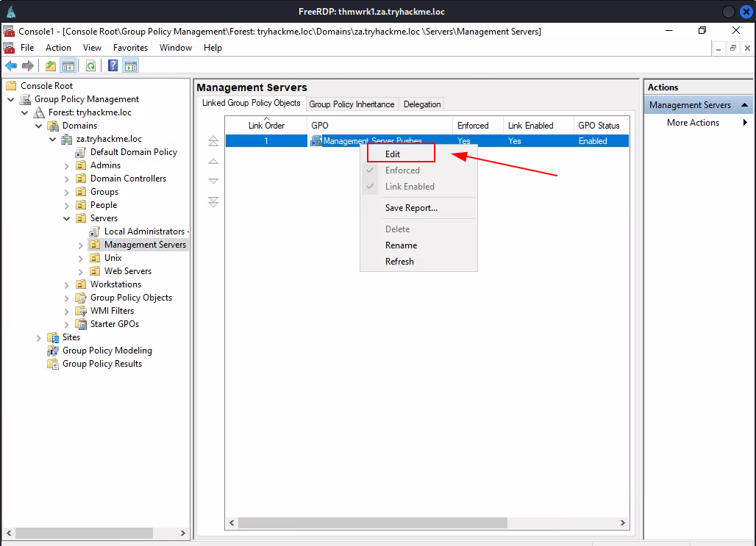Click the Console Root folder icon
The width and height of the screenshot is (756, 546).
11,86
